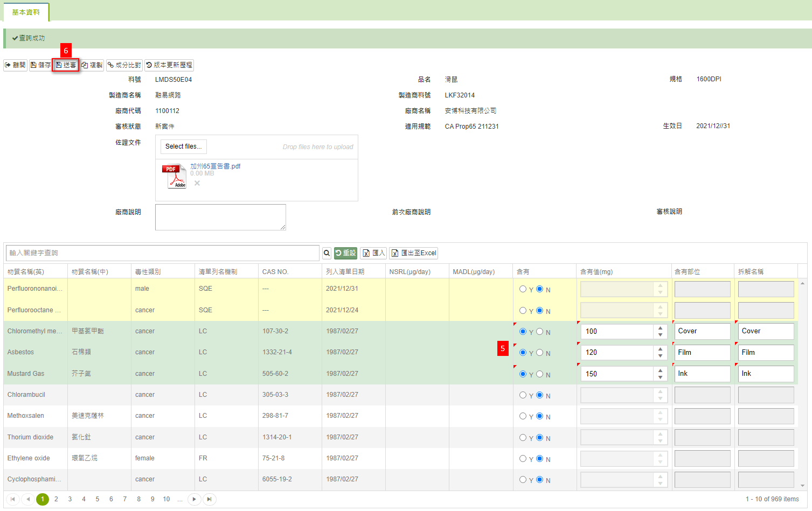The width and height of the screenshot is (812, 511).
Task: Go to previous page pager arrow
Action: [28, 499]
